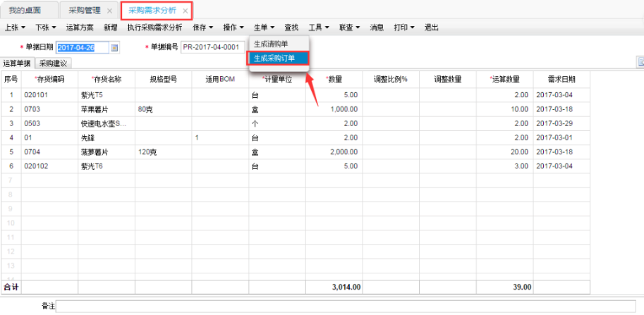Click code cell 020102
644x315 pixels.
pyautogui.click(x=49, y=166)
